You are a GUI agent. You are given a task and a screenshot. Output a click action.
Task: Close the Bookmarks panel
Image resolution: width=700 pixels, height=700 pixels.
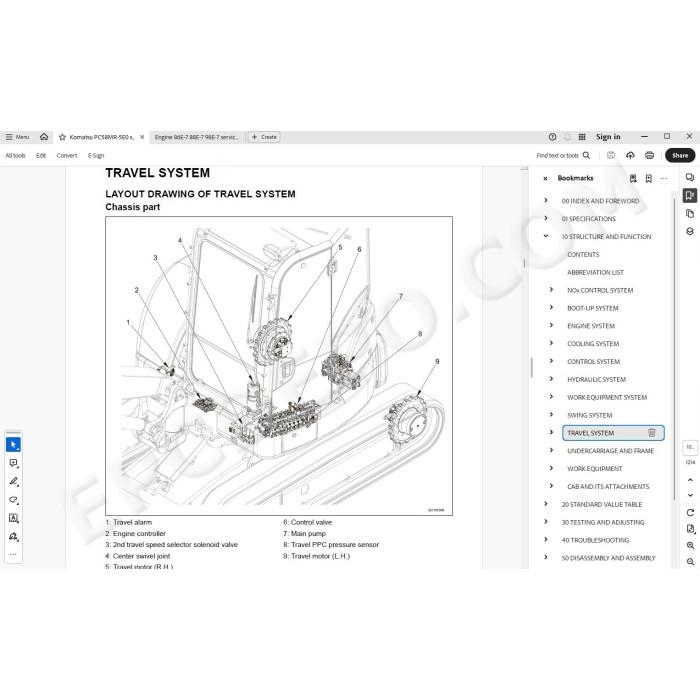pos(545,179)
